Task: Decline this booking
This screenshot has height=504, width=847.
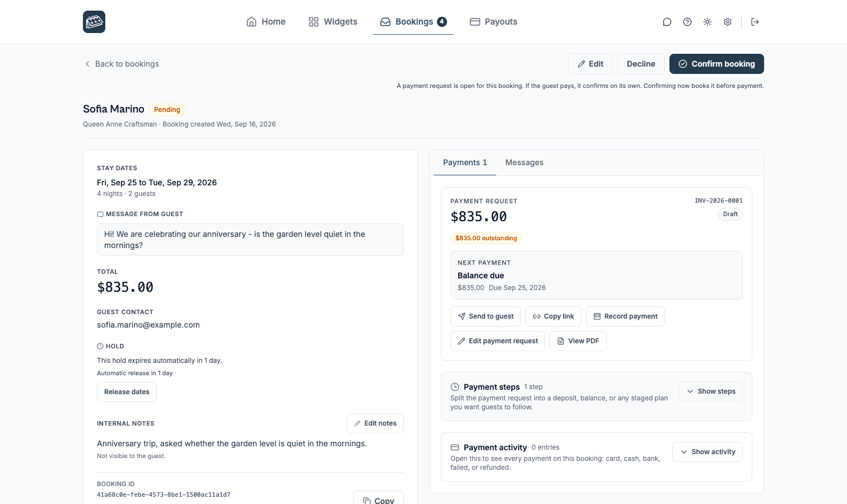Action: tap(641, 64)
